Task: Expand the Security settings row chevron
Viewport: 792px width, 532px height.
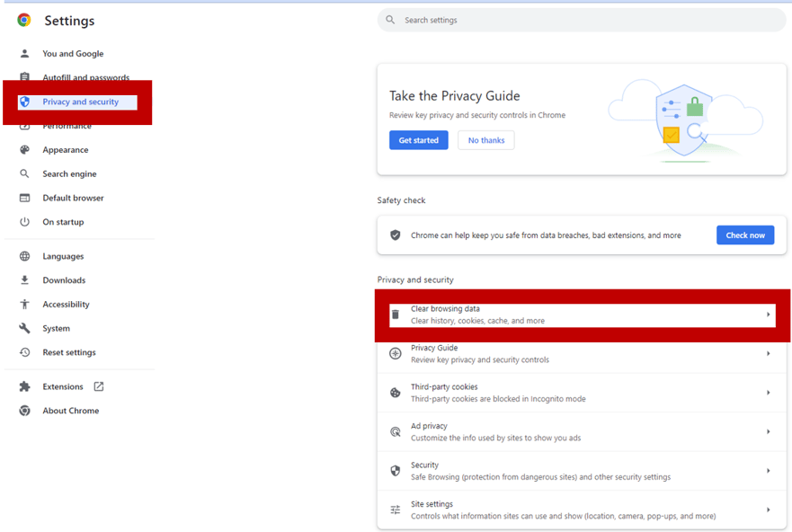Action: click(769, 470)
